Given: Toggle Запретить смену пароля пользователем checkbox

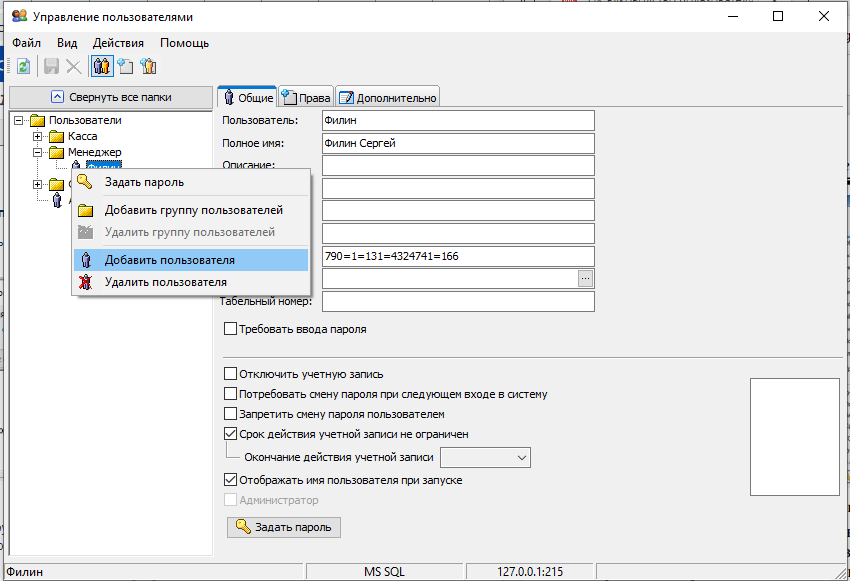Looking at the screenshot, I should (230, 414).
